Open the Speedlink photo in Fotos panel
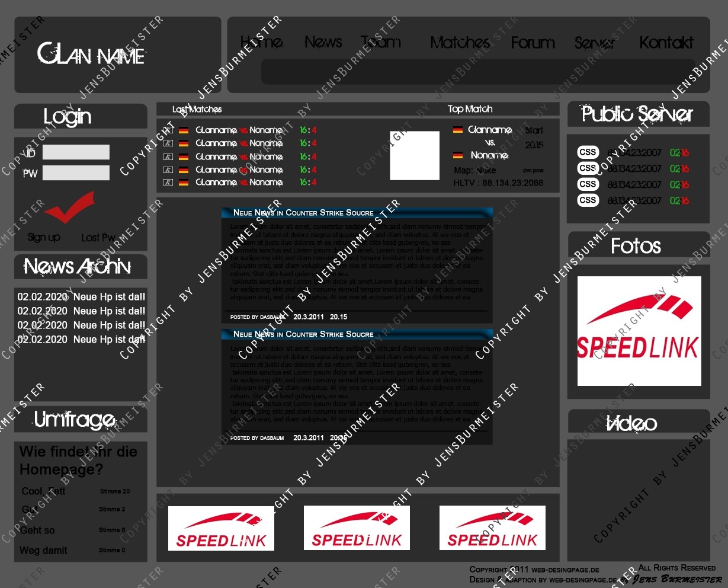 point(639,331)
